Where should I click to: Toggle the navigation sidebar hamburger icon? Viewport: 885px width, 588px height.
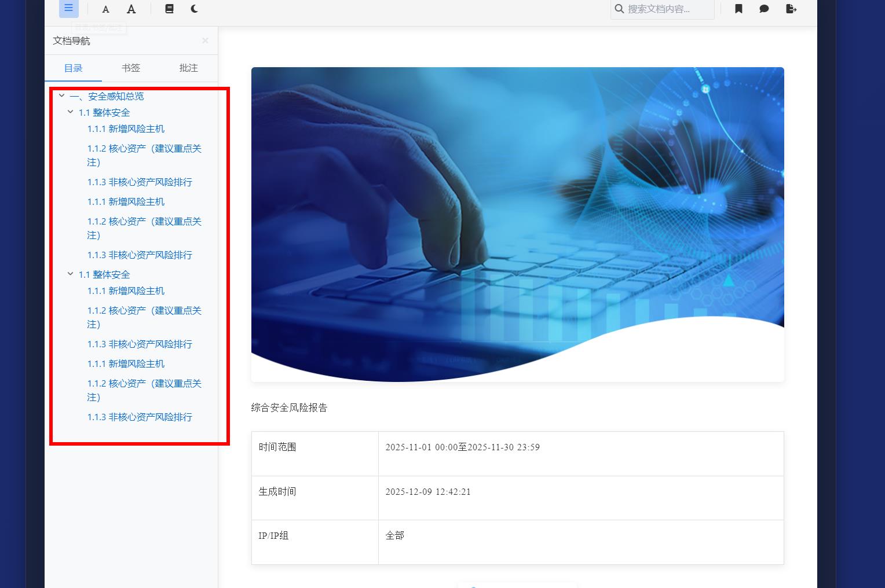(68, 8)
